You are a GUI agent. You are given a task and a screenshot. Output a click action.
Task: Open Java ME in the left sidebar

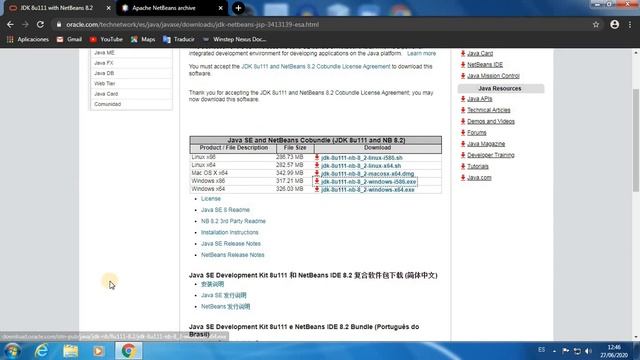coord(104,53)
